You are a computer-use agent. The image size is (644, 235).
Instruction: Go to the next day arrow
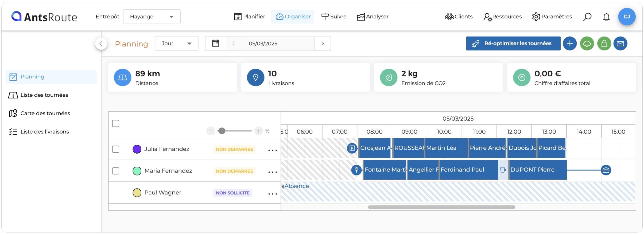point(323,43)
